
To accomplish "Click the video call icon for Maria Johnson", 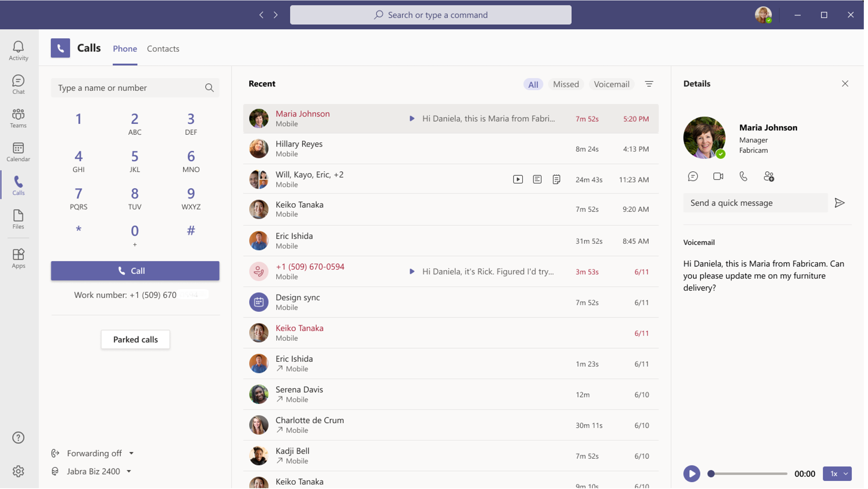I will 718,176.
